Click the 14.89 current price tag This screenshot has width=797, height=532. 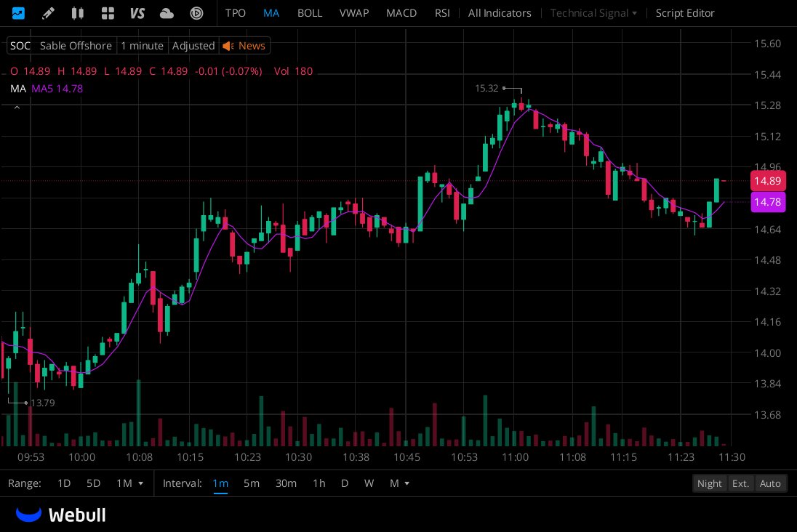pyautogui.click(x=767, y=181)
